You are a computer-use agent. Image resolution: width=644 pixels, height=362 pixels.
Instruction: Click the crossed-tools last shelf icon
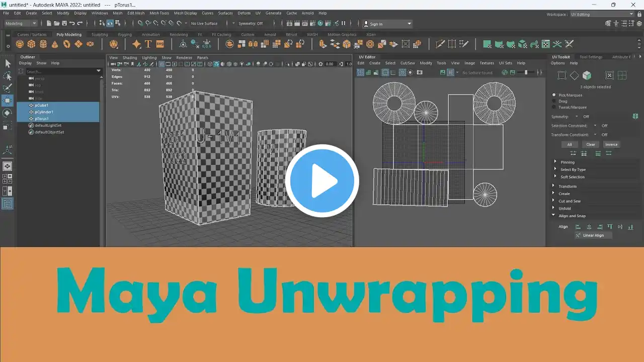(x=569, y=44)
